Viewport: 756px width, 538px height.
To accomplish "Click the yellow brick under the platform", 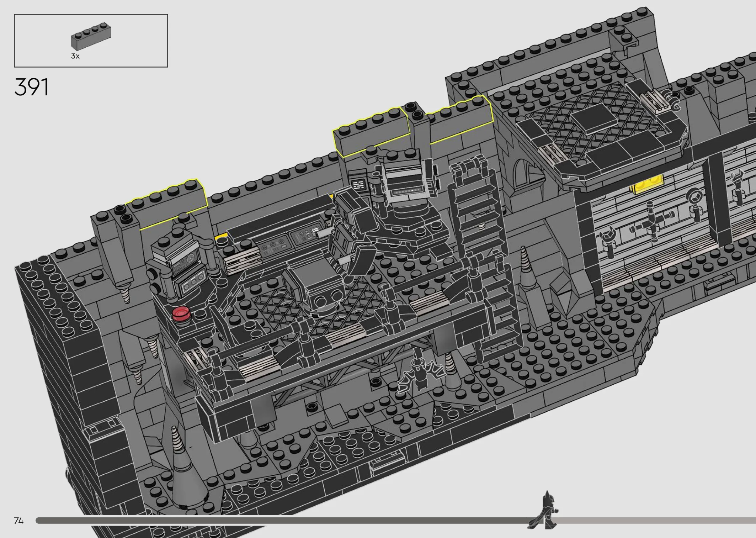I will [646, 184].
